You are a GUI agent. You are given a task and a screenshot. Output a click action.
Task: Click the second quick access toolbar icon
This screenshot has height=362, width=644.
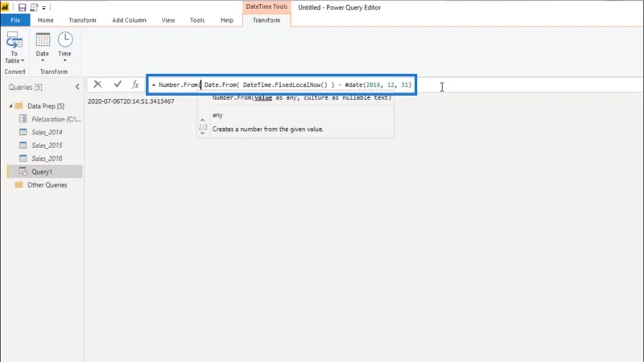tap(34, 7)
